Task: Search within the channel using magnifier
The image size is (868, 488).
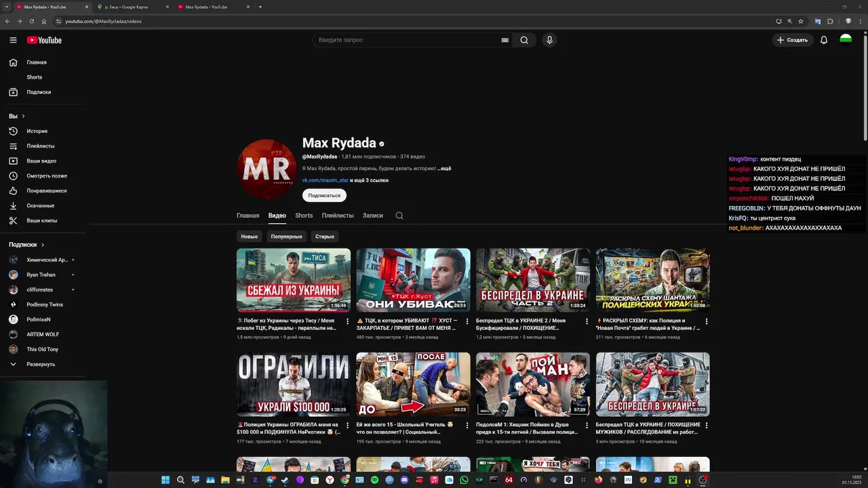Action: click(x=399, y=216)
